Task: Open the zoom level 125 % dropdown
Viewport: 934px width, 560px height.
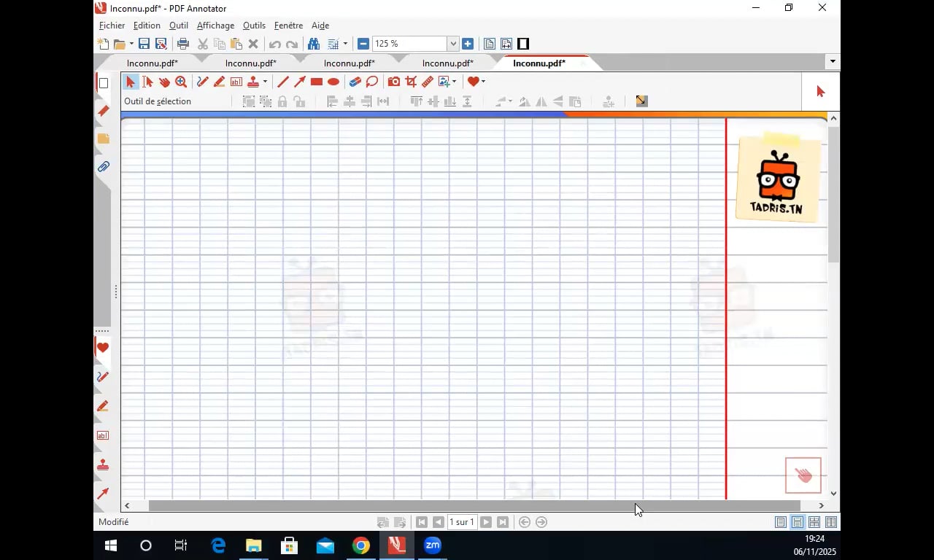Action: [x=452, y=44]
